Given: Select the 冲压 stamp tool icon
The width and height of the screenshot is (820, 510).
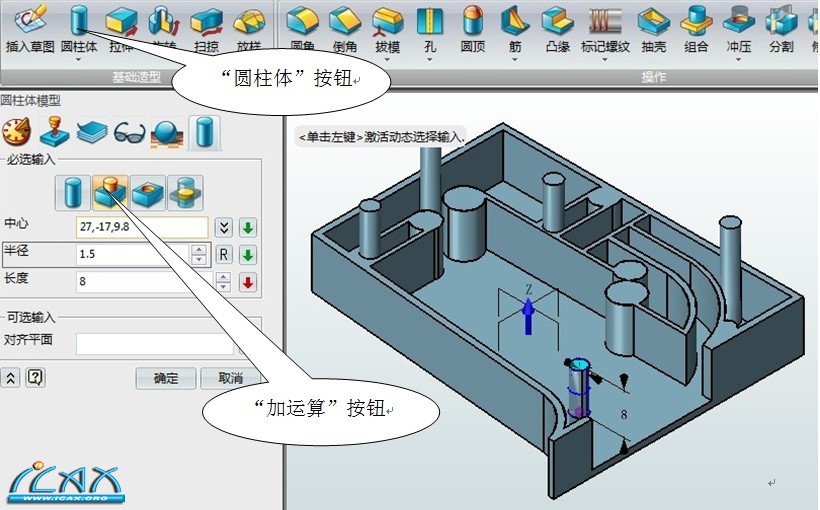Looking at the screenshot, I should (738, 21).
